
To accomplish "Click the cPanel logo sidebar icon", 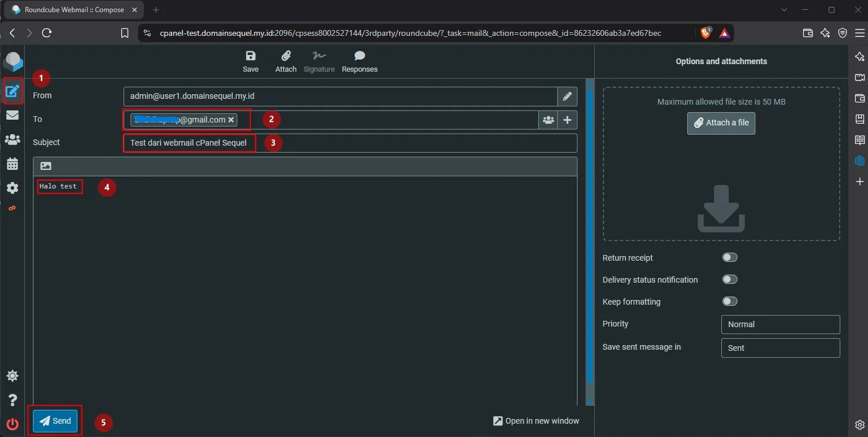I will 12,208.
